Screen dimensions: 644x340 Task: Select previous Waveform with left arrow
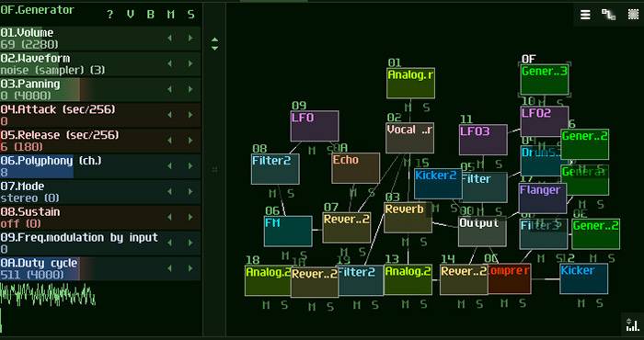169,63
